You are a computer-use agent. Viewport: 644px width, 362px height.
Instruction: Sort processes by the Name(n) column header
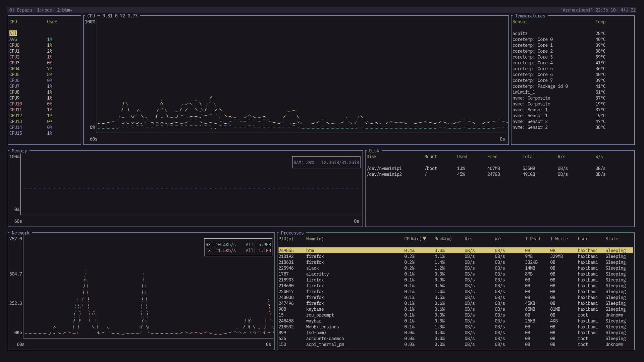pyautogui.click(x=315, y=239)
